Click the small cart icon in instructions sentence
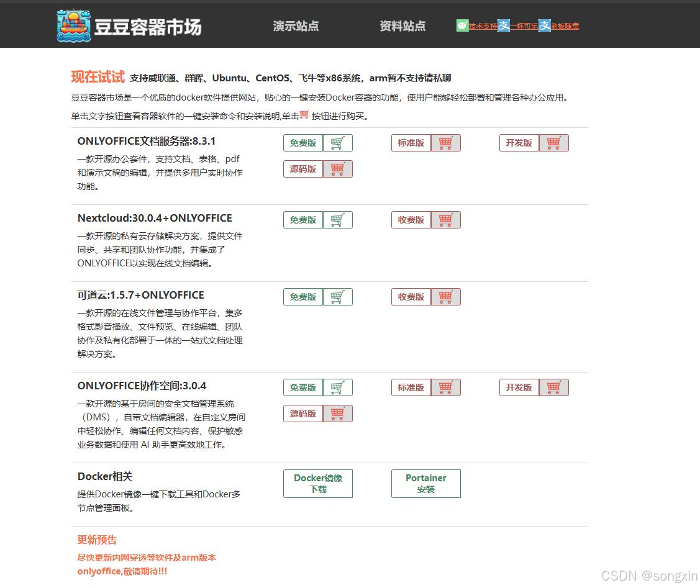Screen dimensions: 700x588 (x=304, y=115)
